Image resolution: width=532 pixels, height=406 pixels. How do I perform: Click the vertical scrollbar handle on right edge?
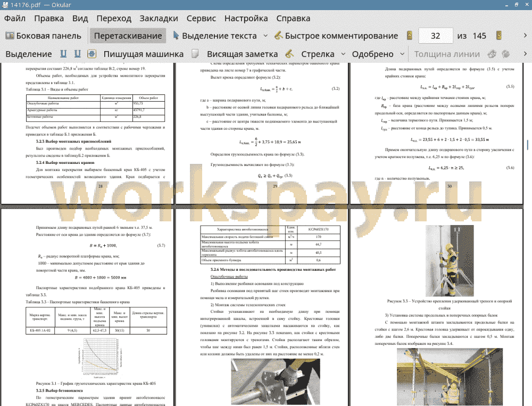(x=528, y=145)
